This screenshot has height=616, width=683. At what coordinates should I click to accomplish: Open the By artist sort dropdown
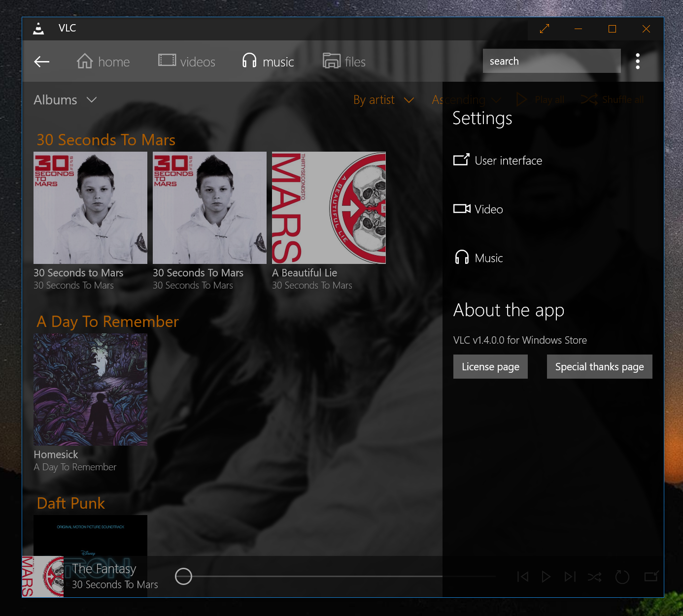click(x=383, y=100)
